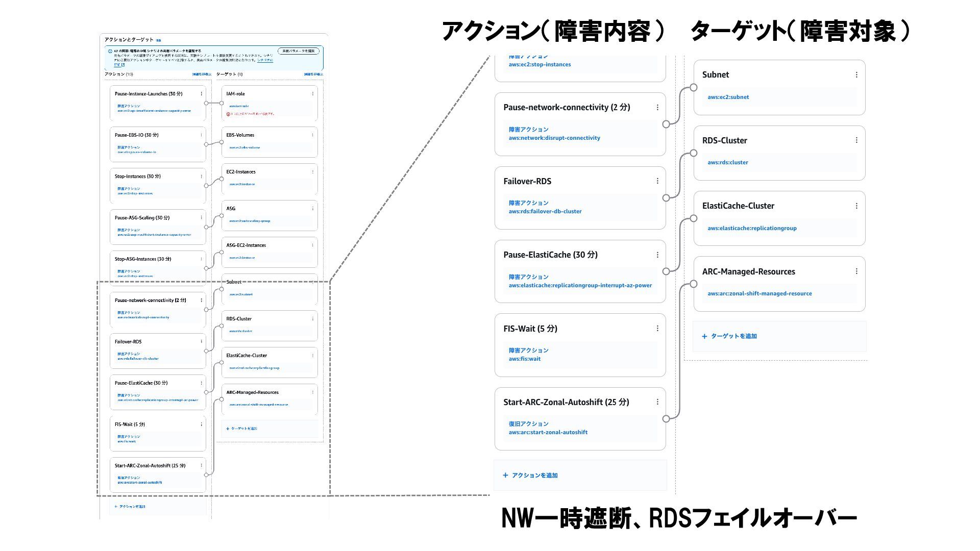980x551 pixels.
Task: Open kebab menu of IAM-role target card
Action: tap(313, 94)
